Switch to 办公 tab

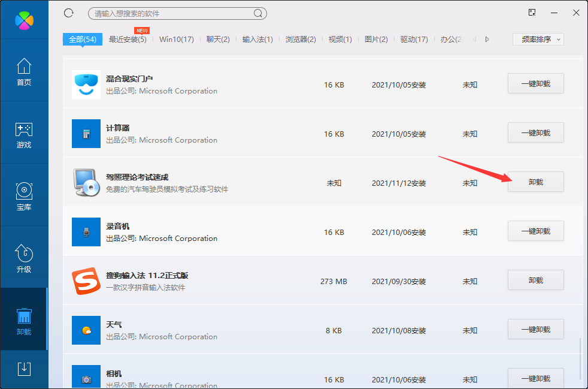point(451,40)
